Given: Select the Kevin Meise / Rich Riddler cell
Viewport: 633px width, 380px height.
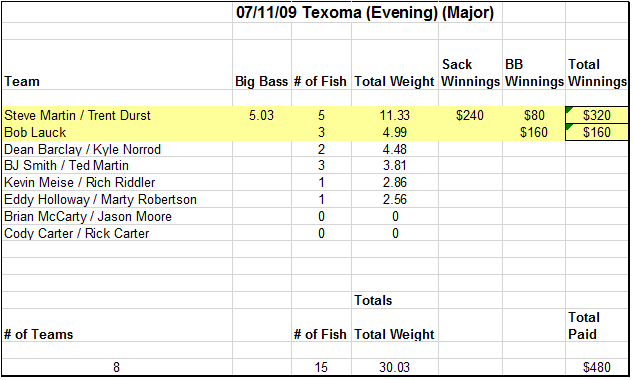Looking at the screenshot, I should click(117, 183).
